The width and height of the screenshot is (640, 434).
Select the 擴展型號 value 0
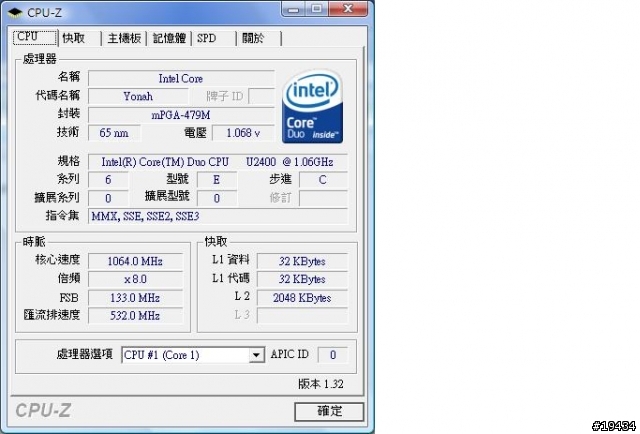click(x=217, y=198)
